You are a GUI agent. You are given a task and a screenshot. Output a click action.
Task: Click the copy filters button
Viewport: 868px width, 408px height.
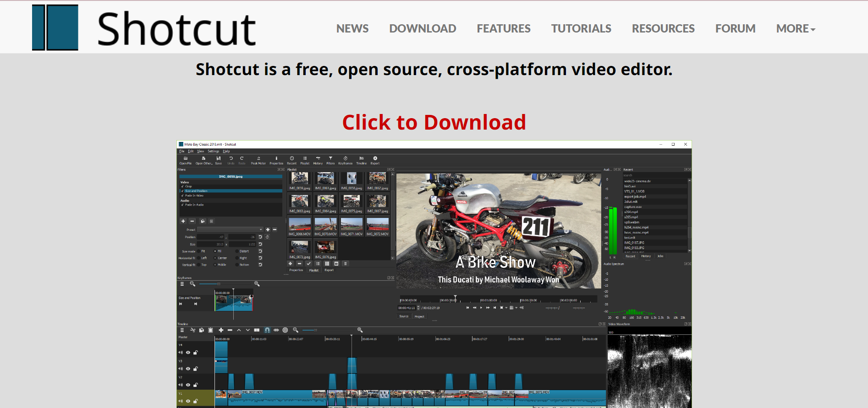(x=203, y=221)
